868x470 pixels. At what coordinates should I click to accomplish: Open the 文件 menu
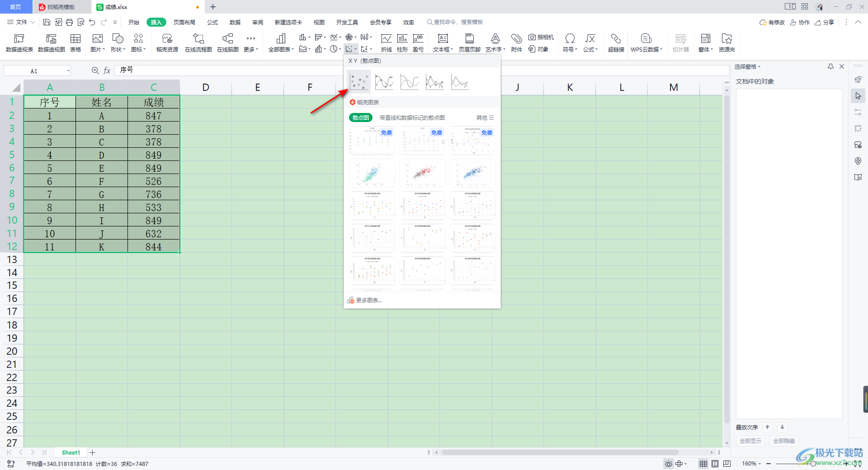tap(21, 22)
